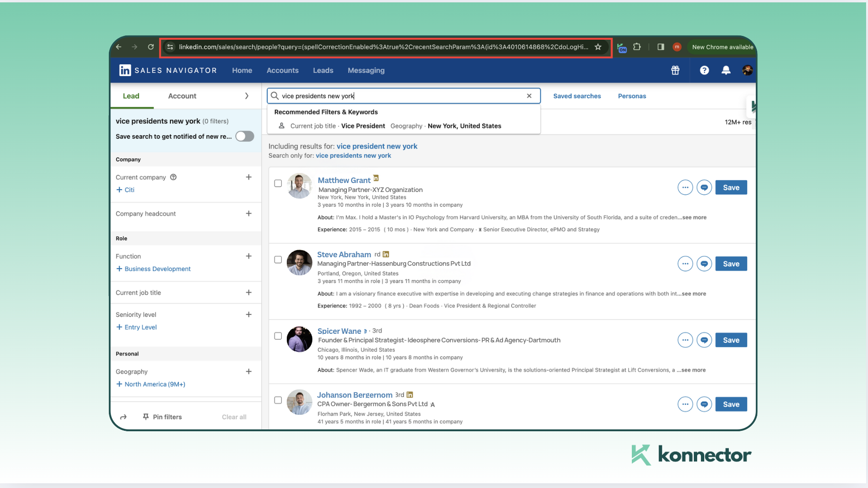Open the notifications bell
Screen dimensions: 868x488
click(x=726, y=70)
